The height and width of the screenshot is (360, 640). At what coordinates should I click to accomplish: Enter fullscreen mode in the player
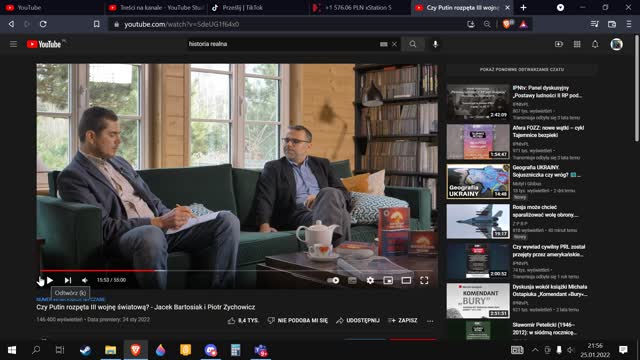pos(424,280)
